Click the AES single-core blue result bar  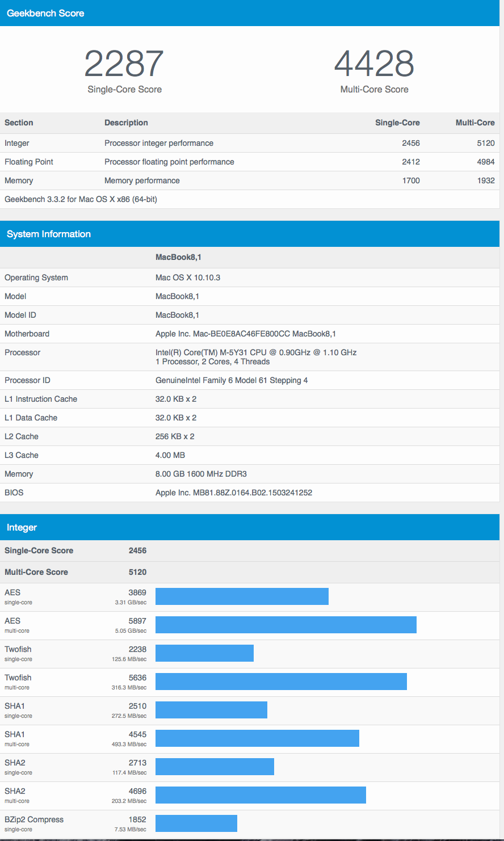(x=242, y=596)
